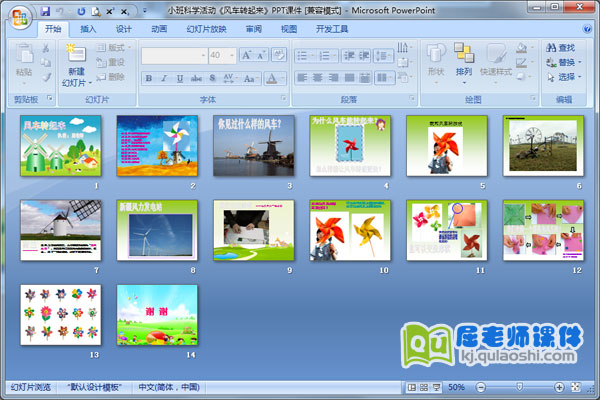The height and width of the screenshot is (400, 600).
Task: Click the 50% zoom level text
Action: [x=456, y=387]
